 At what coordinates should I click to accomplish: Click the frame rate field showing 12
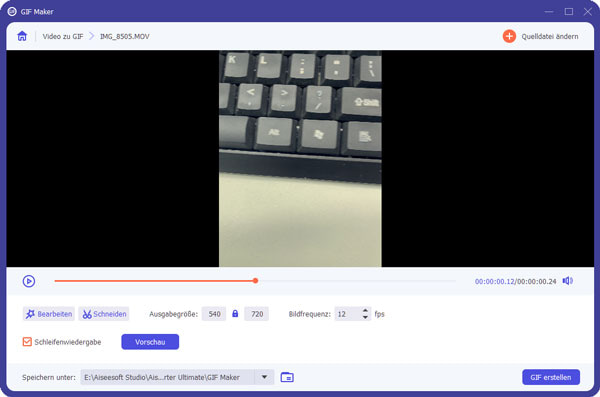point(347,314)
